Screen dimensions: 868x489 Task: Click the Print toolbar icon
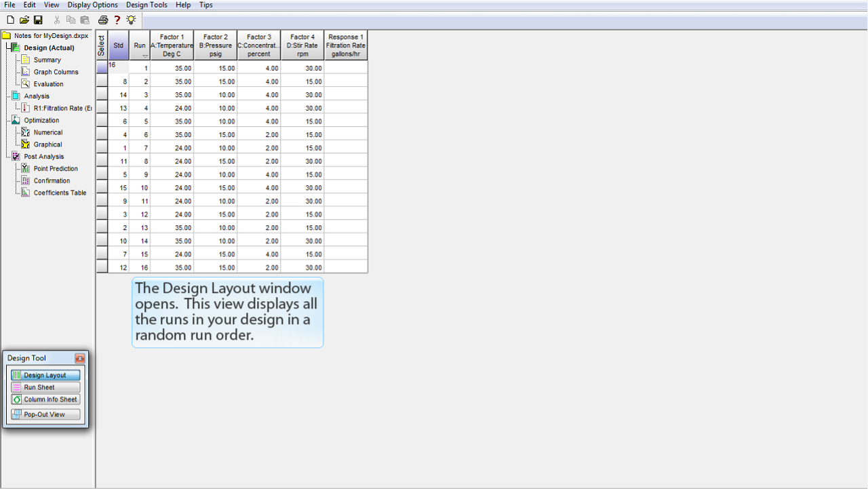103,20
